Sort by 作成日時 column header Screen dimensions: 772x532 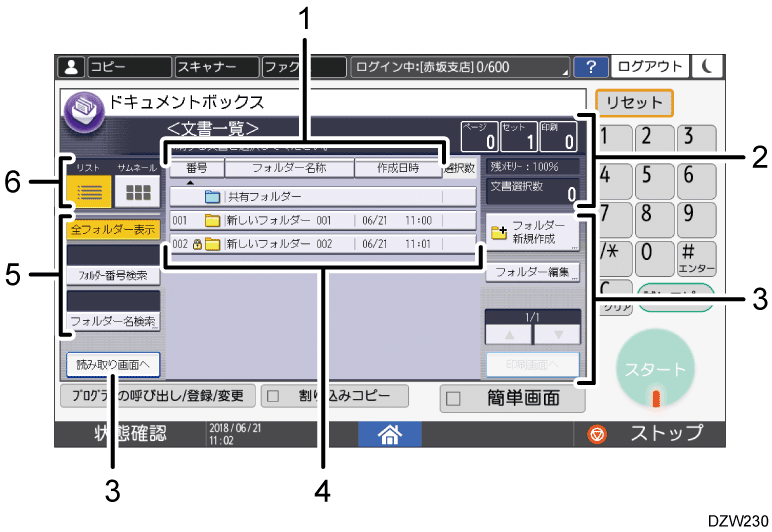(396, 168)
